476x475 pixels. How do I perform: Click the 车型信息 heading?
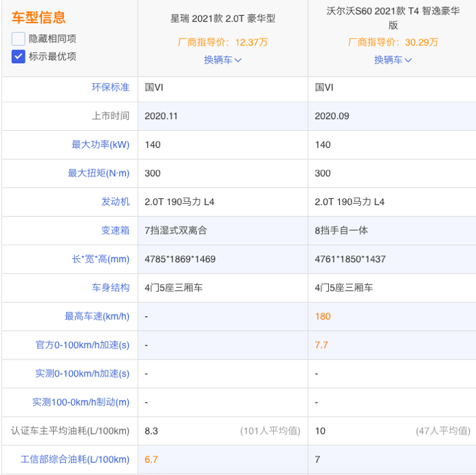click(39, 17)
